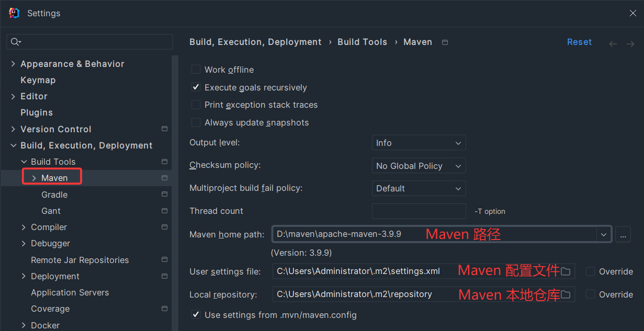Select Keymap in settings tree
The width and height of the screenshot is (644, 331).
point(38,80)
